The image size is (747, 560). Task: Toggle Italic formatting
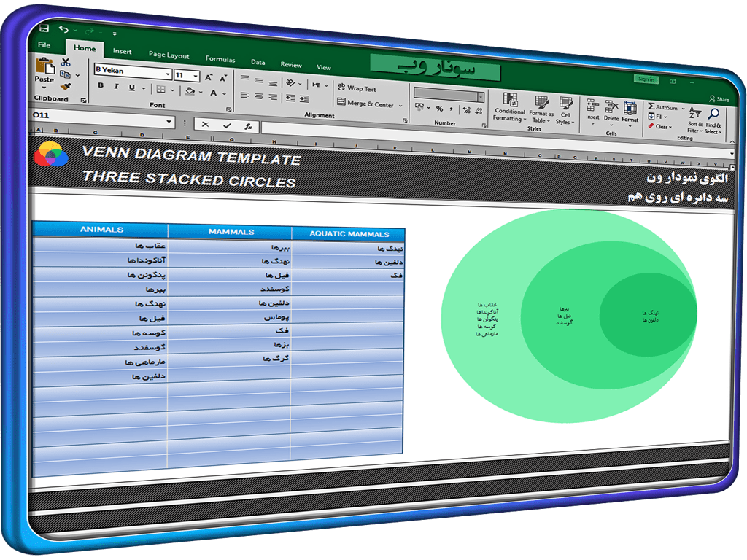pyautogui.click(x=116, y=86)
